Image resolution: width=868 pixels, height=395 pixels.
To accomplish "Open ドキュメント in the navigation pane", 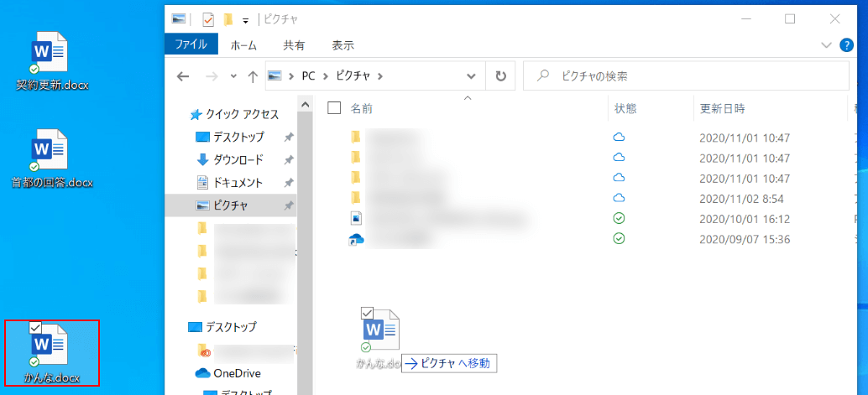I will (x=231, y=183).
